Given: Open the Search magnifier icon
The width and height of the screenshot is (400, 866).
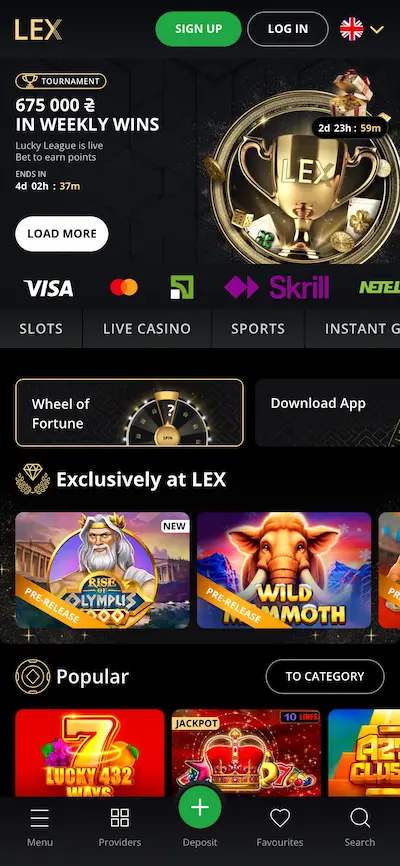Looking at the screenshot, I should pos(360,818).
